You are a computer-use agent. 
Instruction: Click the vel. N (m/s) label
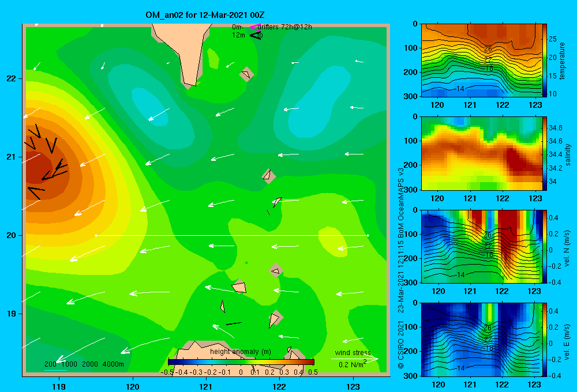[567, 248]
